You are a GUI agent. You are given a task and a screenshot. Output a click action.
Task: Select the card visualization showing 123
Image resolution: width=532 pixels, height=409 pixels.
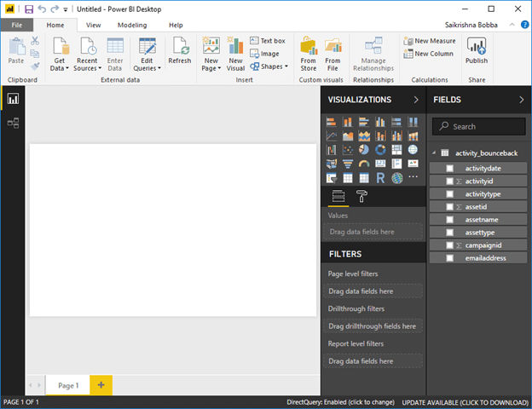pyautogui.click(x=380, y=164)
